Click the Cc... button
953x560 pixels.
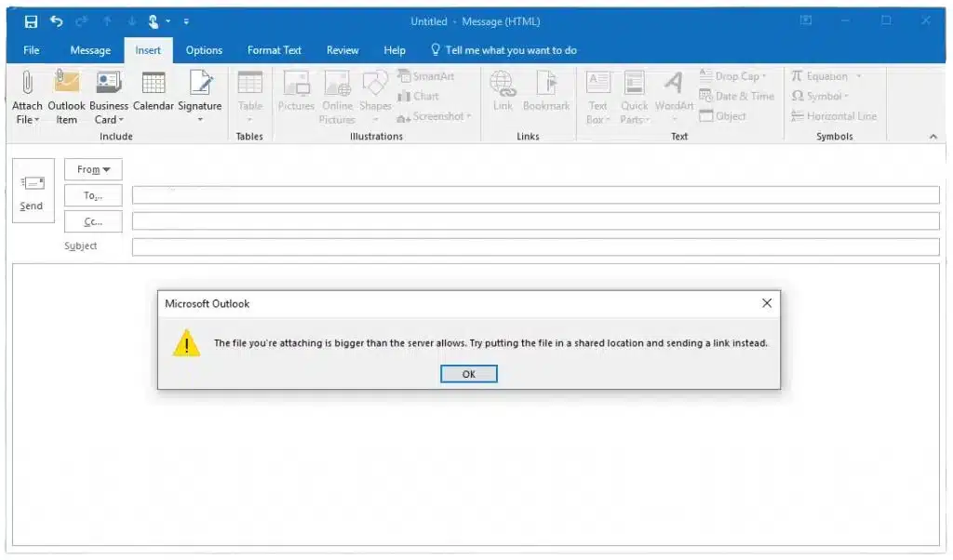point(93,221)
